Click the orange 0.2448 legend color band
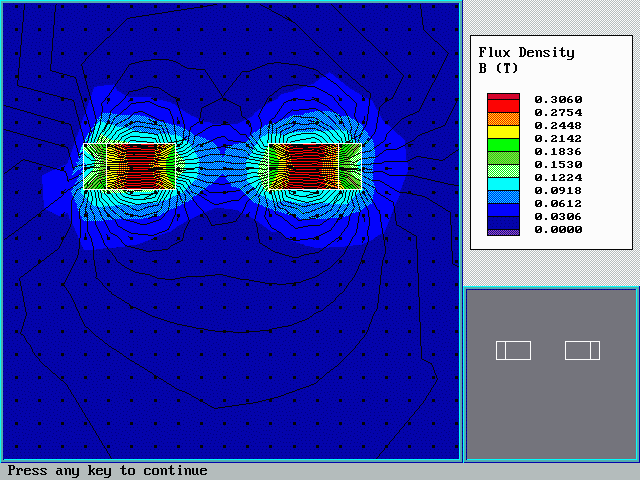Image resolution: width=640 pixels, height=480 pixels. pos(503,119)
